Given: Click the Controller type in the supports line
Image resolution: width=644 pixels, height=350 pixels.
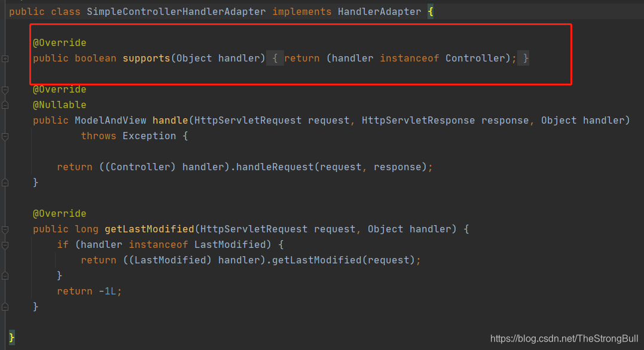Looking at the screenshot, I should (475, 59).
